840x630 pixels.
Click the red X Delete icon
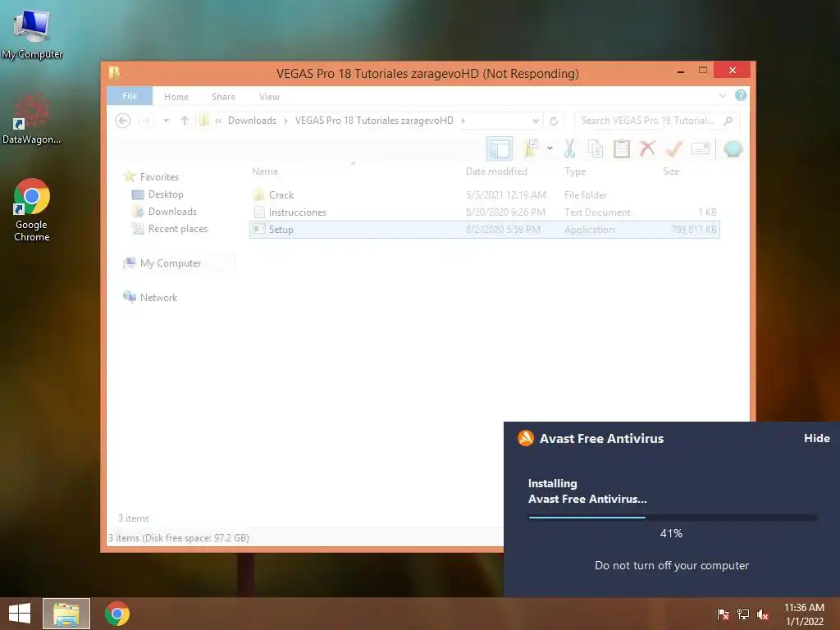647,148
